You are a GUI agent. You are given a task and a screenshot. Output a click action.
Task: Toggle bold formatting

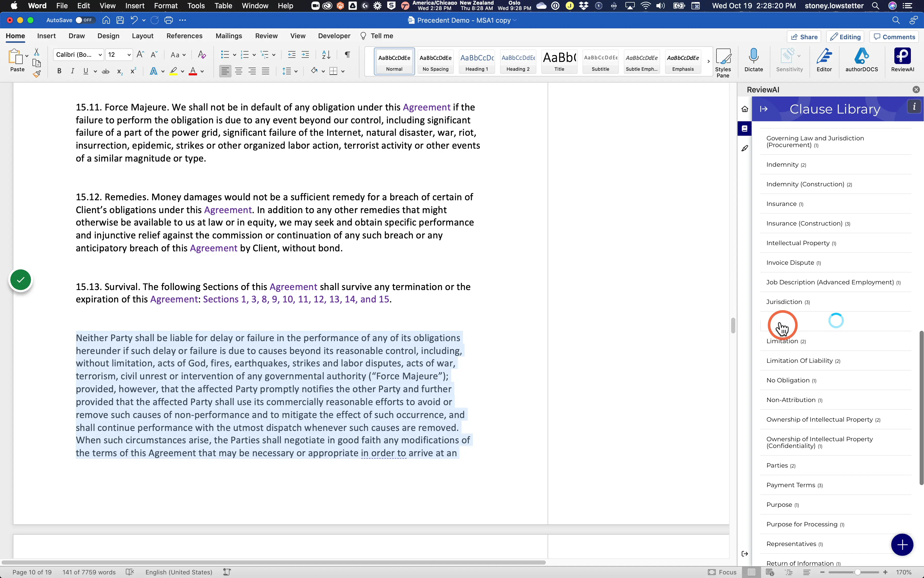click(59, 71)
